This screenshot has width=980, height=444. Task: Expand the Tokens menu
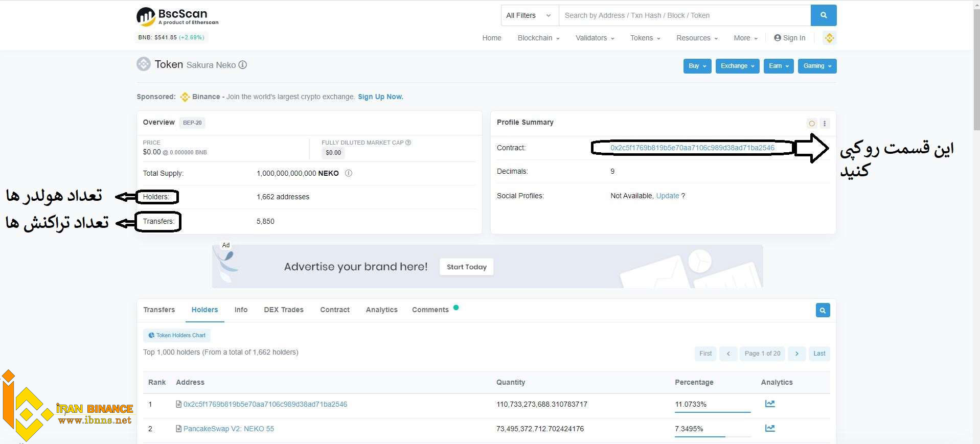[x=645, y=38]
